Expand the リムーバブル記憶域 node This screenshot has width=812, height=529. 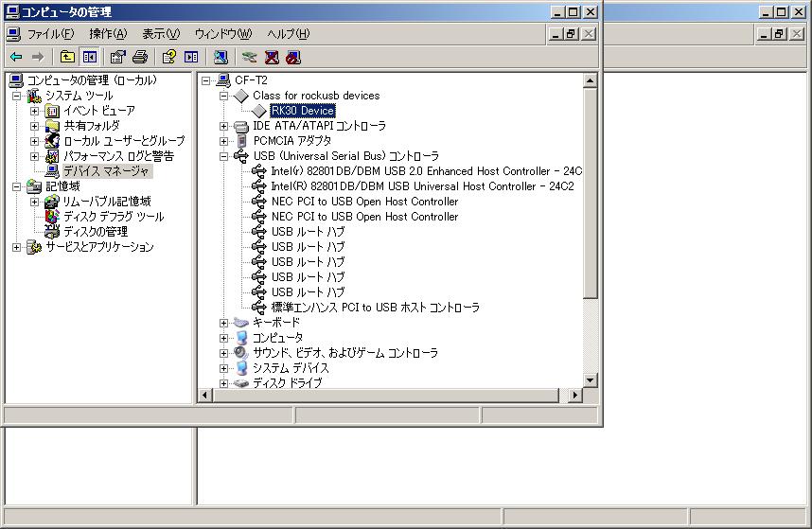click(34, 202)
